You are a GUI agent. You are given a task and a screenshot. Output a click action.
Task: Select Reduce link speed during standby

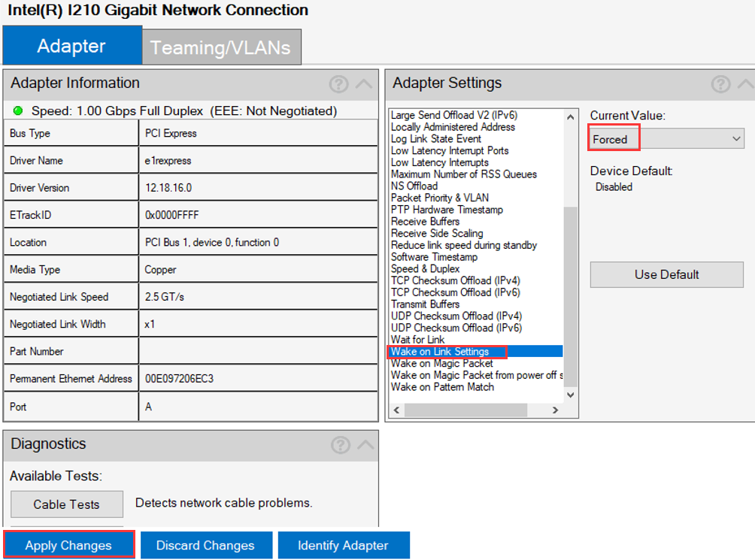(x=464, y=245)
